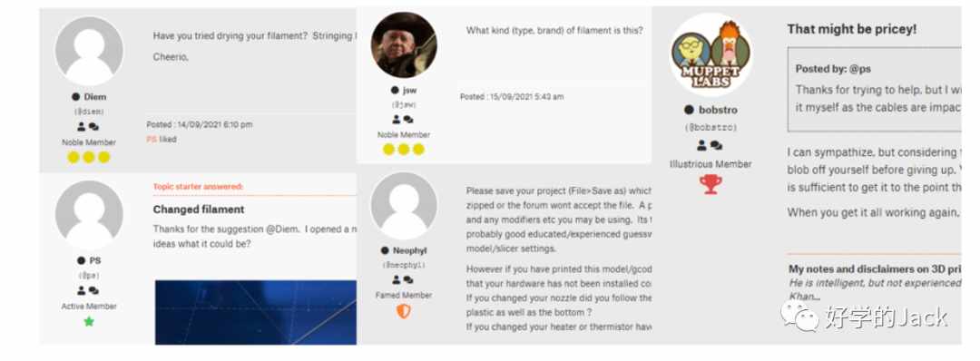Click the person icon under Neophyl
The image size is (980, 361).
coord(397,279)
